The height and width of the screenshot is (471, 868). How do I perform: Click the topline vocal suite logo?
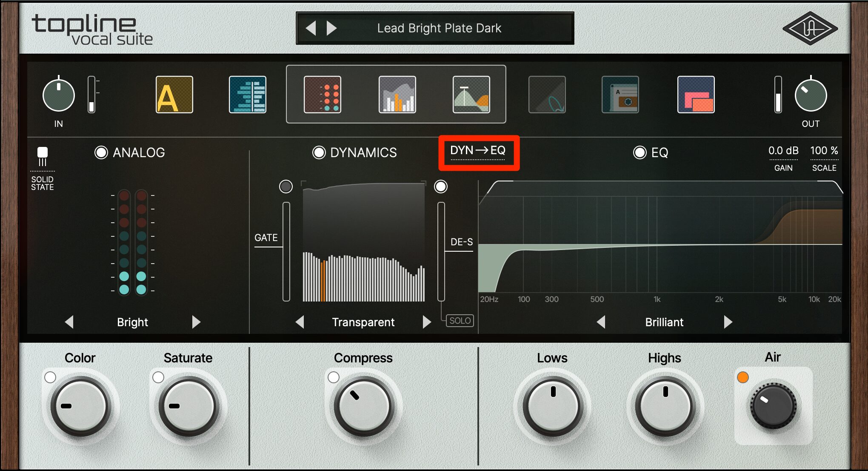tap(92, 30)
